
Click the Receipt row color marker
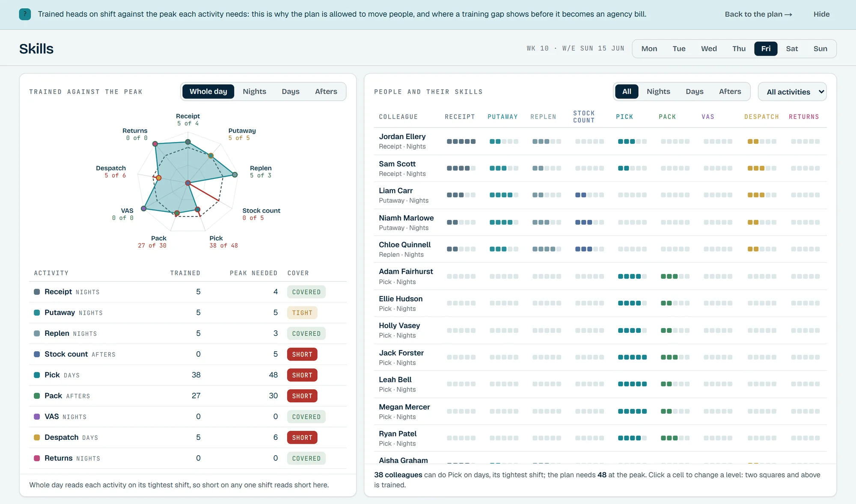coord(37,292)
